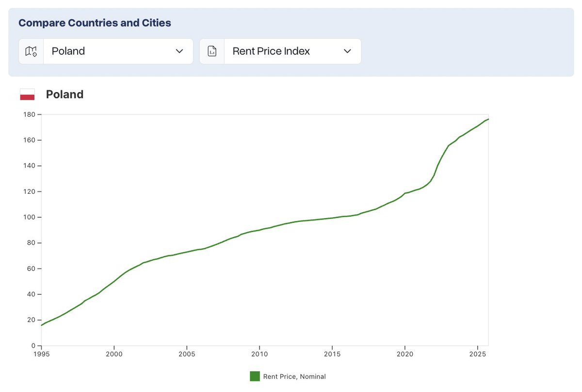Open the Poland country dropdown
Viewport: 582px width, 392px height.
point(106,51)
